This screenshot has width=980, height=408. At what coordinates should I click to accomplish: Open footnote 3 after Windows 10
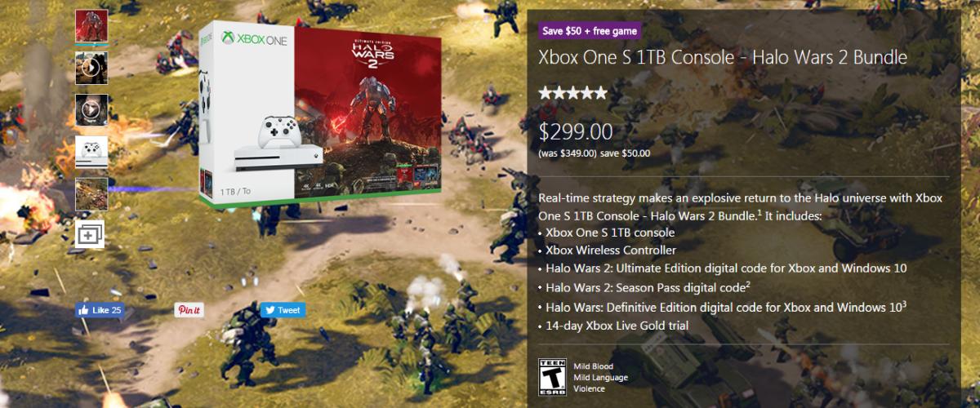(x=904, y=303)
